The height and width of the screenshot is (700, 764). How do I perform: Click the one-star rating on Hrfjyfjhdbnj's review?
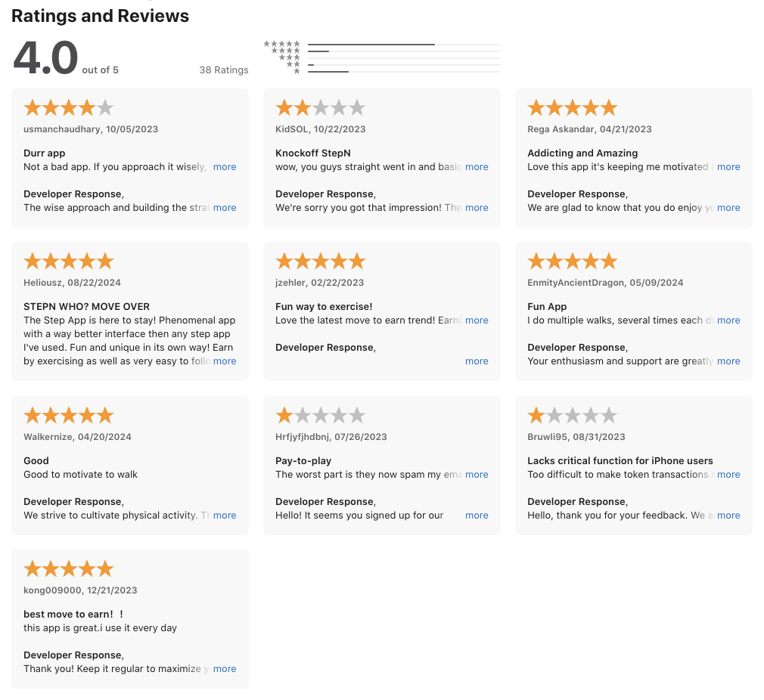click(320, 416)
